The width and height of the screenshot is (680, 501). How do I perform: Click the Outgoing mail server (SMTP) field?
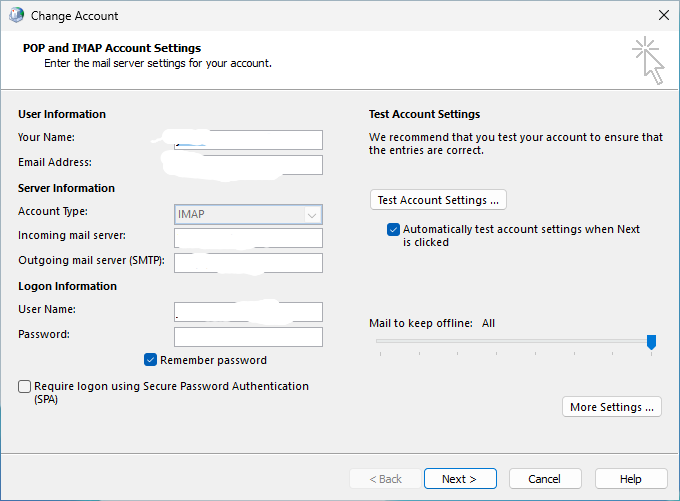pos(248,263)
